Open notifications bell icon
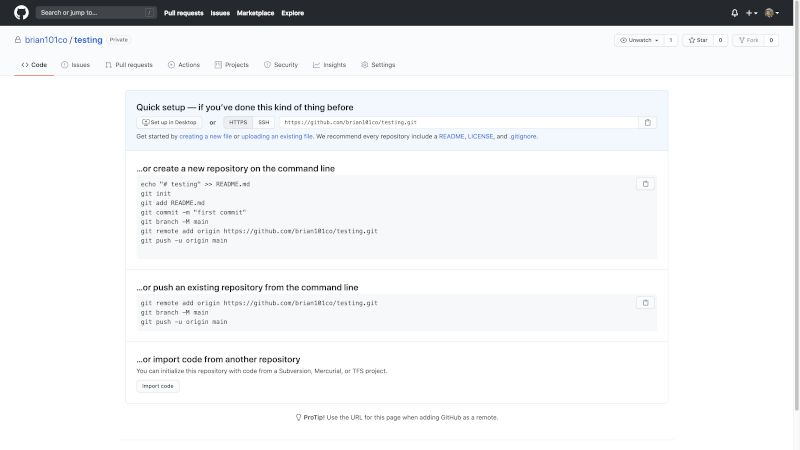 pyautogui.click(x=735, y=13)
